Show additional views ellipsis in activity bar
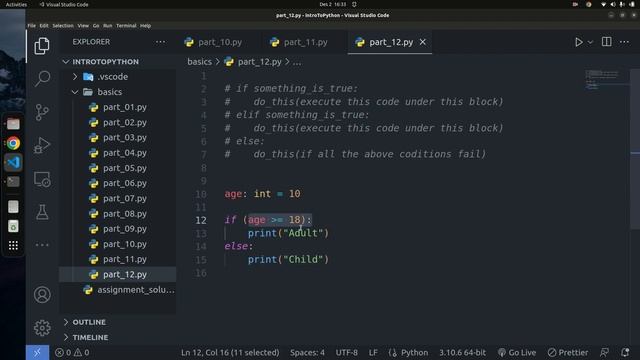 (42, 245)
